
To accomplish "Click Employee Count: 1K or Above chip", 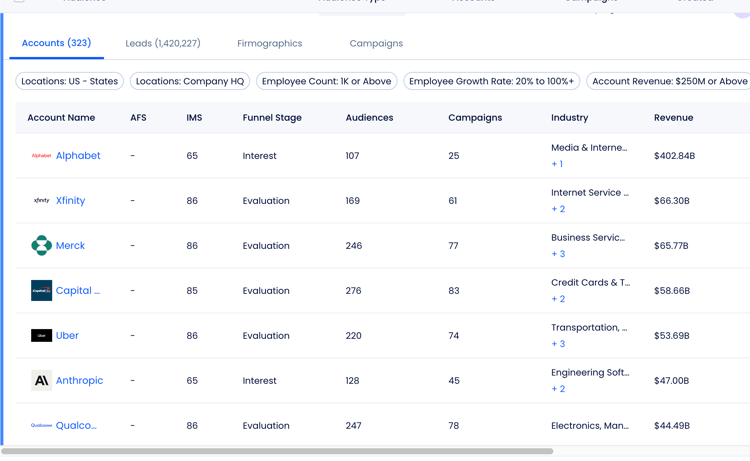I will click(327, 81).
